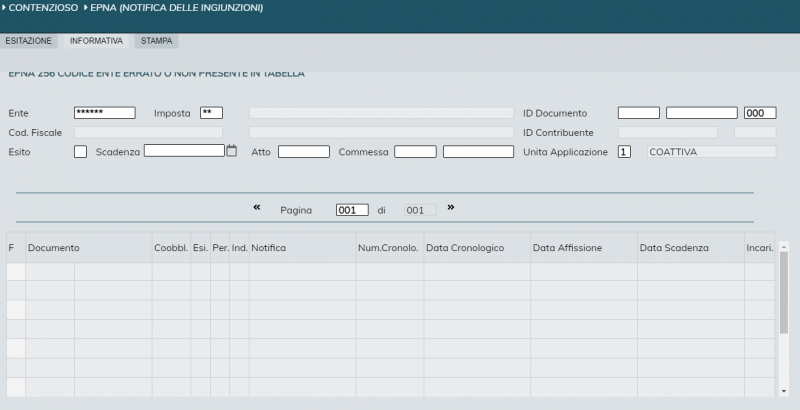The height and width of the screenshot is (410, 800).
Task: Open the Scadenza calendar date picker
Action: [232, 152]
